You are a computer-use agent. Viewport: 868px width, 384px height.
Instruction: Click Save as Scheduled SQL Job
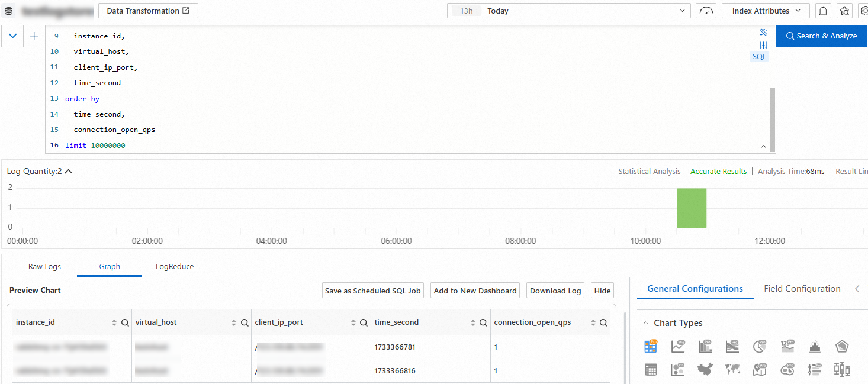tap(373, 291)
